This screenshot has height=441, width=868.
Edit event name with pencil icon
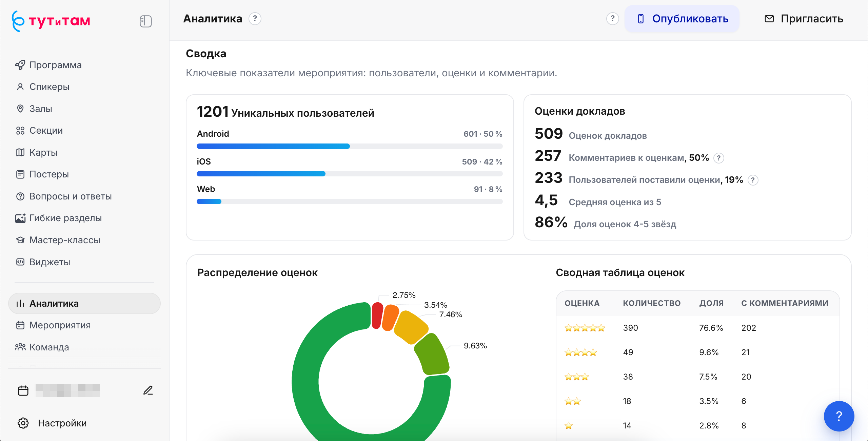[x=148, y=390]
